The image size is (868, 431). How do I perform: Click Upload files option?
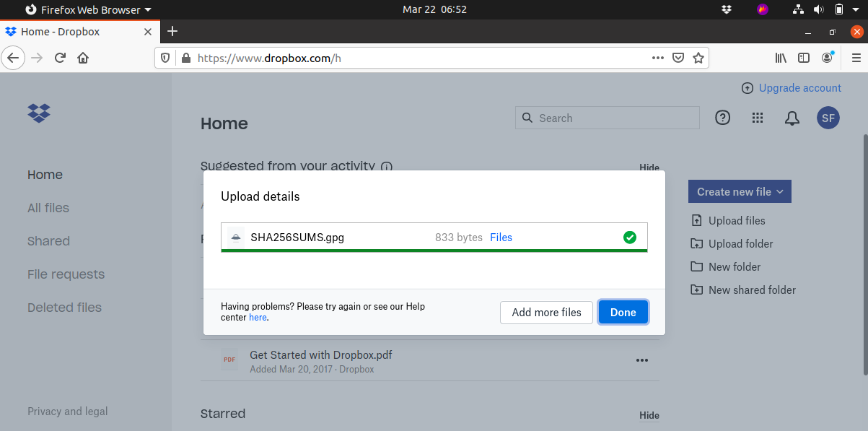(x=737, y=221)
